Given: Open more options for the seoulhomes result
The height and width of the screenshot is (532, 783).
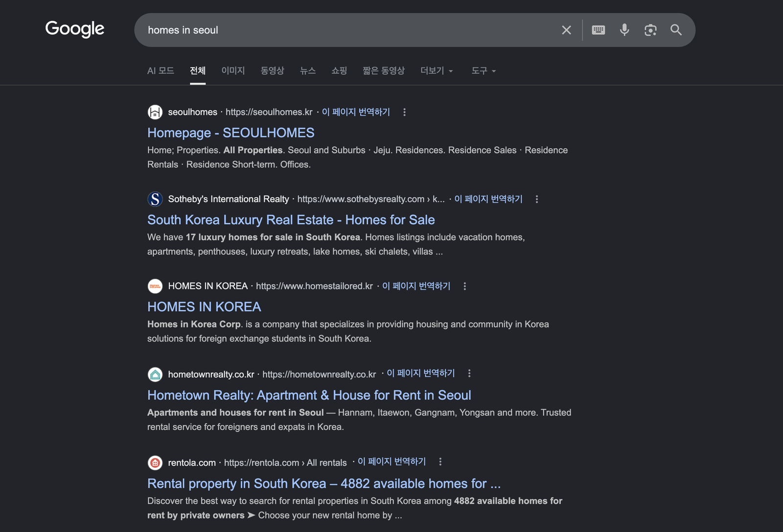Looking at the screenshot, I should click(x=404, y=112).
